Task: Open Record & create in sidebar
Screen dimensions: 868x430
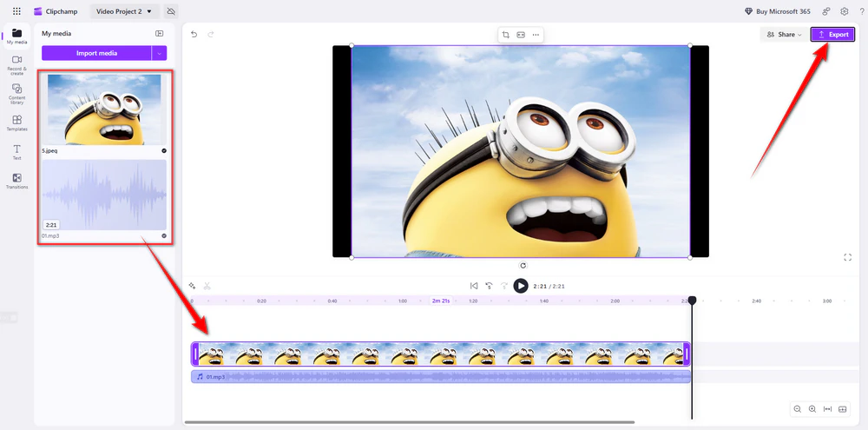Action: coord(17,65)
